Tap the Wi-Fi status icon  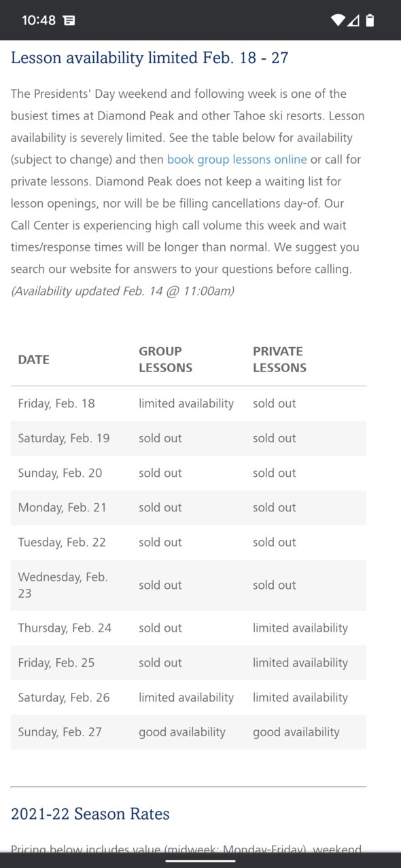[x=338, y=20]
